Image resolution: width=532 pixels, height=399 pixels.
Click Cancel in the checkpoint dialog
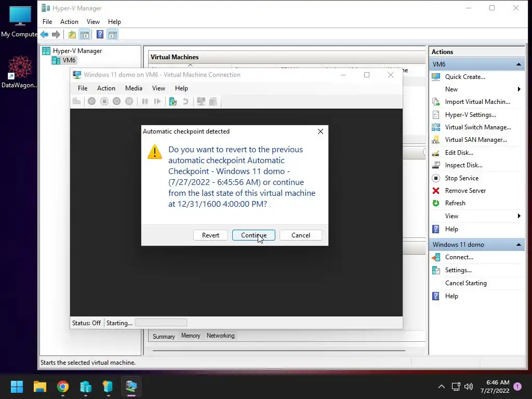point(301,235)
